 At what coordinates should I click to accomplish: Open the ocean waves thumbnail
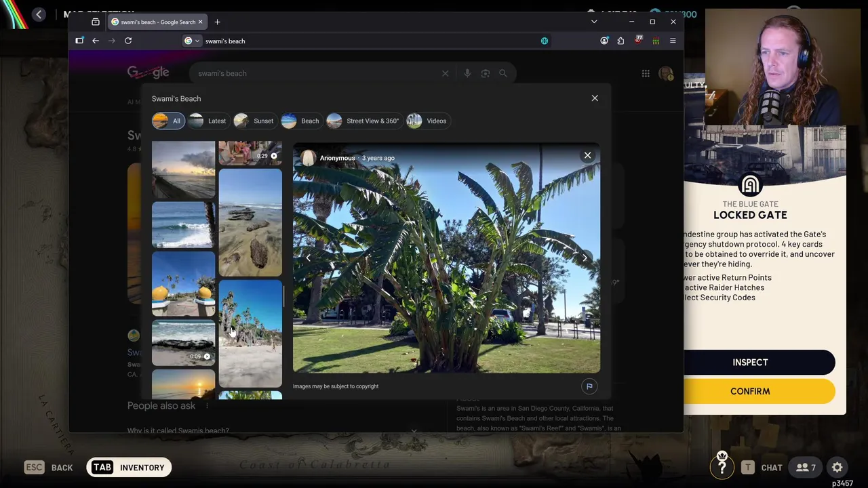click(183, 224)
